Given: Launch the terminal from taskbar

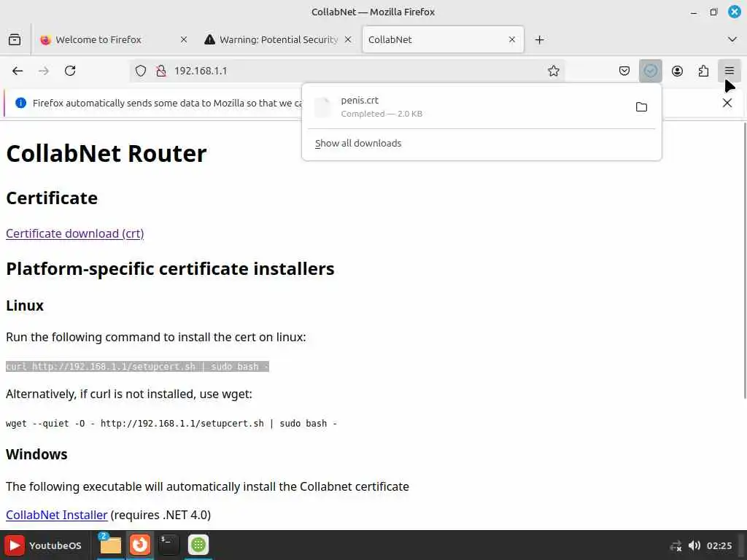Looking at the screenshot, I should pos(169,545).
